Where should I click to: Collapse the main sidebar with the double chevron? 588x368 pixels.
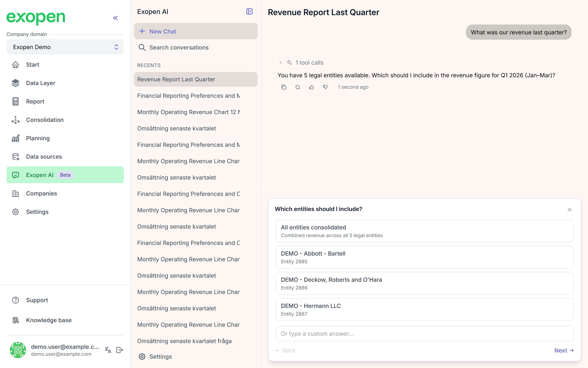click(x=115, y=18)
